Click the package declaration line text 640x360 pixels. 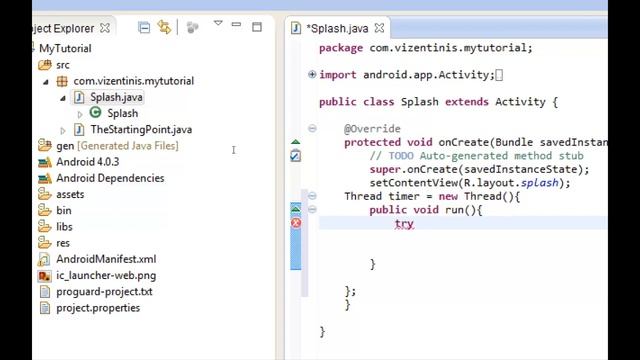point(426,48)
